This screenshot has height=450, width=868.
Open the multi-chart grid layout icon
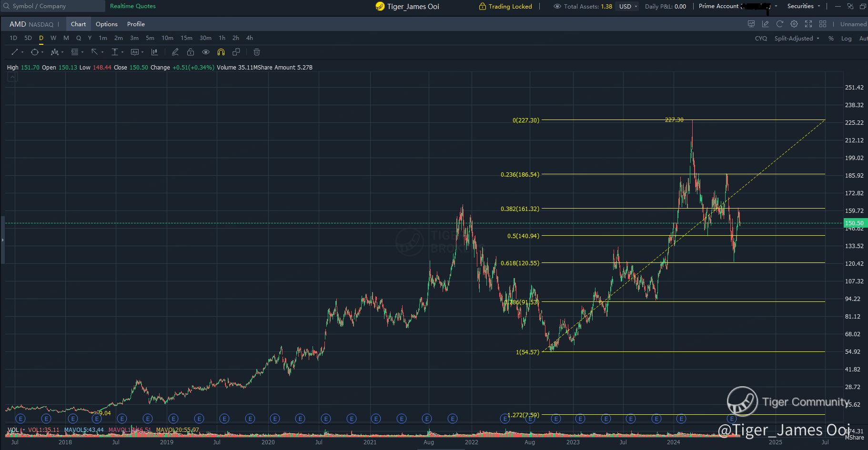click(x=823, y=24)
